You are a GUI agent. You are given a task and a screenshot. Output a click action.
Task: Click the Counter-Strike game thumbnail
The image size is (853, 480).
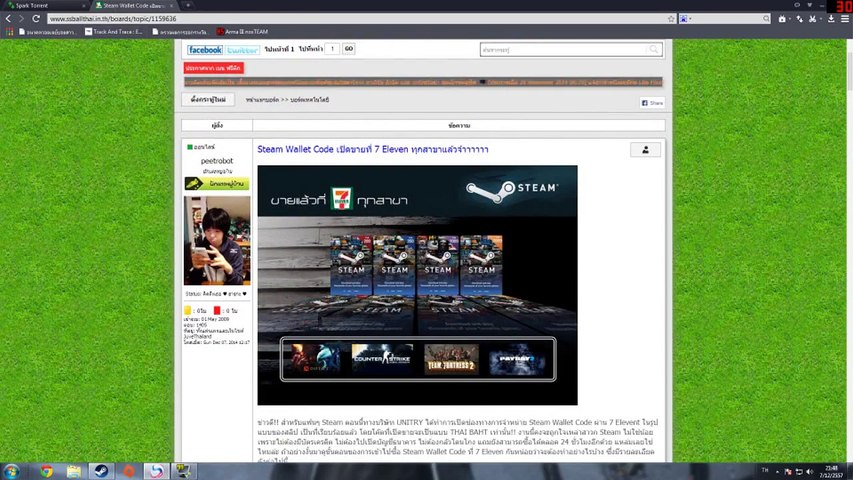coord(382,359)
